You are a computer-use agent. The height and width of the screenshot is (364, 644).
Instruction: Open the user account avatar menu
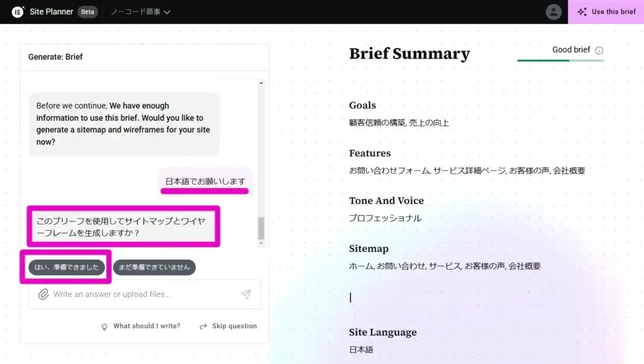pos(553,12)
